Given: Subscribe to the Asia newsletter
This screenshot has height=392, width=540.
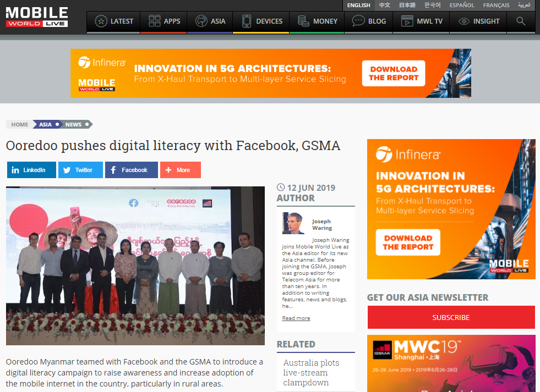Looking at the screenshot, I should point(451,317).
